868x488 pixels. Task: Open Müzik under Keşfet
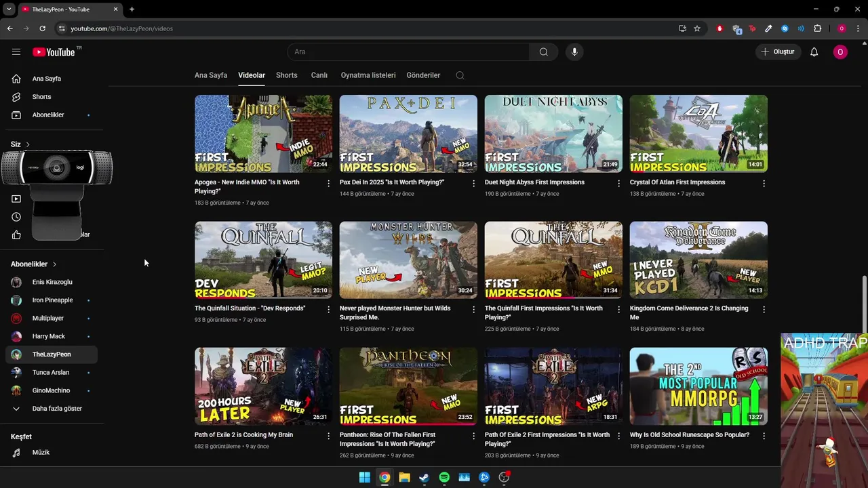pyautogui.click(x=52, y=453)
